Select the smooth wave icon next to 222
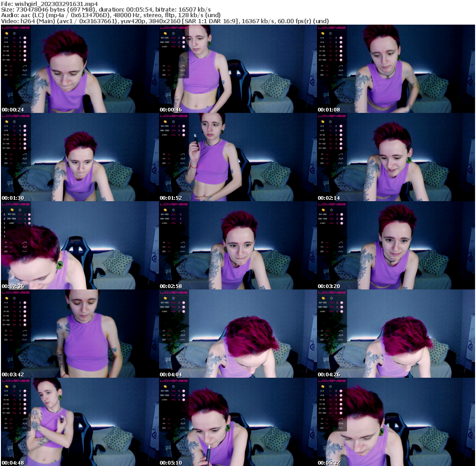Screen dimensions: 476x466 [x=25, y=74]
